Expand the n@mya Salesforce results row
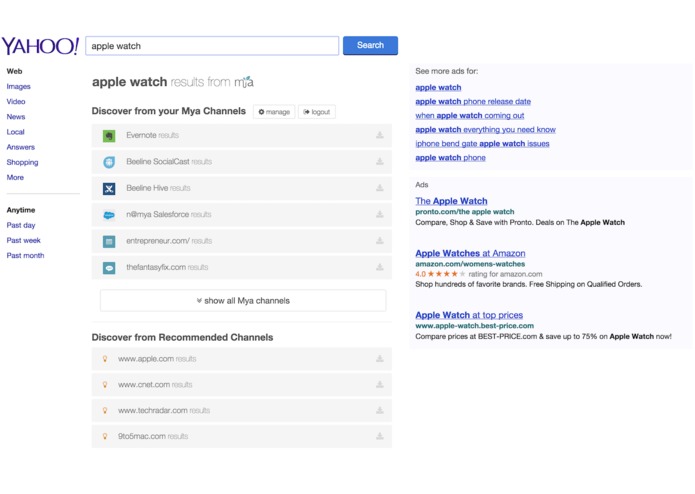695x494 pixels. [242, 215]
